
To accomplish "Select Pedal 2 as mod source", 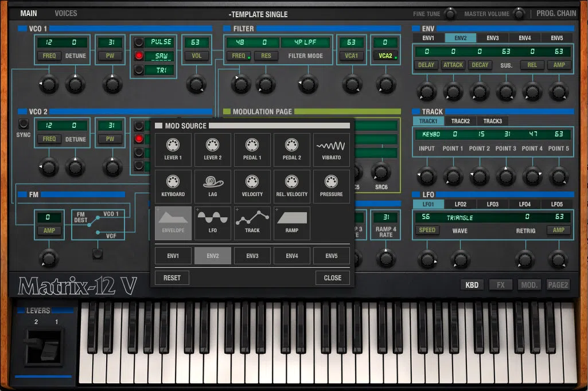I will coord(292,150).
